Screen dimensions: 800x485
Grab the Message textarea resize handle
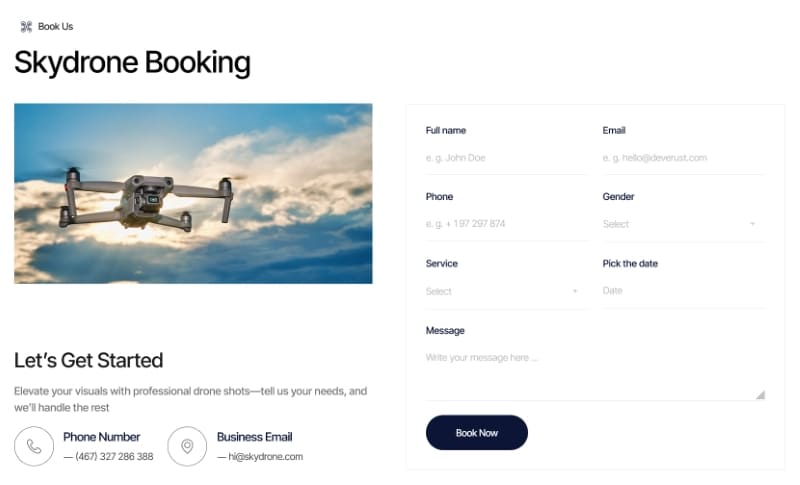coord(760,395)
